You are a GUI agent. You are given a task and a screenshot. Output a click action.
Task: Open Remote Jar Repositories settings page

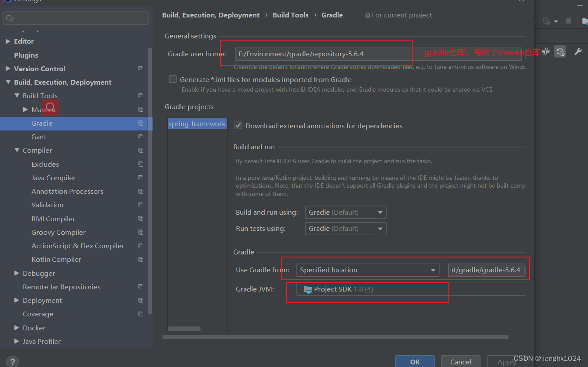click(62, 287)
